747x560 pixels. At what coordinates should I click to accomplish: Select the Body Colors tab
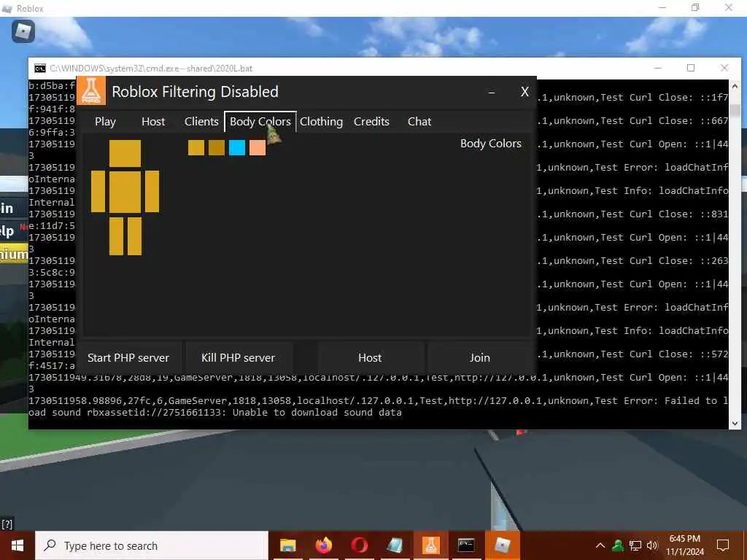pyautogui.click(x=260, y=122)
